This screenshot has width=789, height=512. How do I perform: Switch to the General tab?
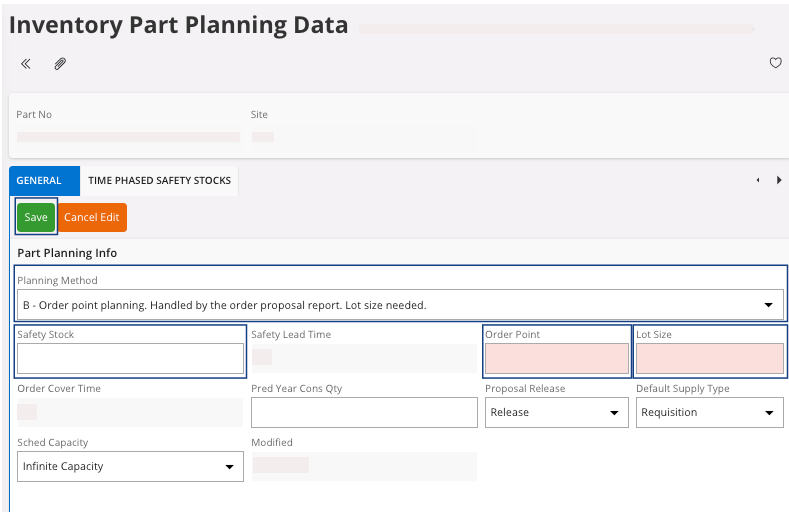click(x=40, y=180)
